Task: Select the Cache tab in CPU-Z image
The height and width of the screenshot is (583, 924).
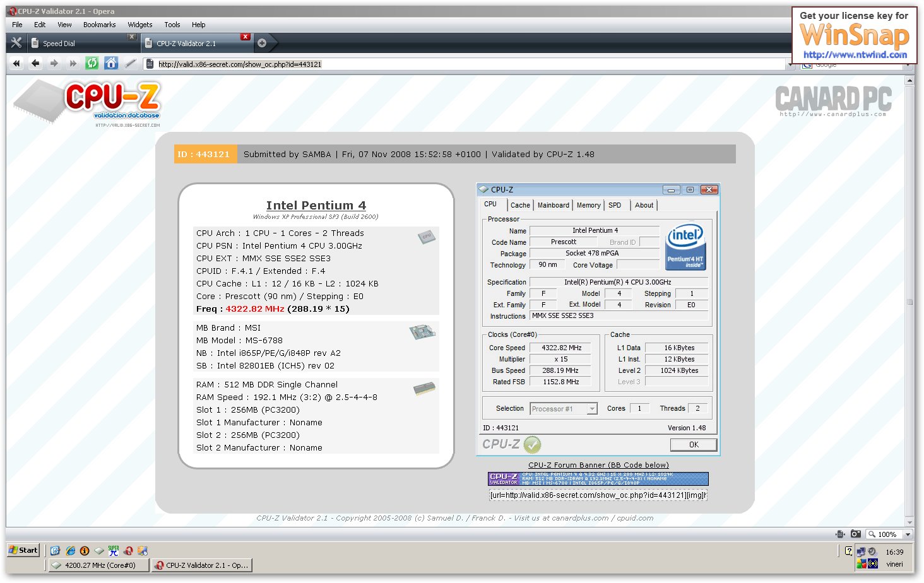Action: click(520, 205)
